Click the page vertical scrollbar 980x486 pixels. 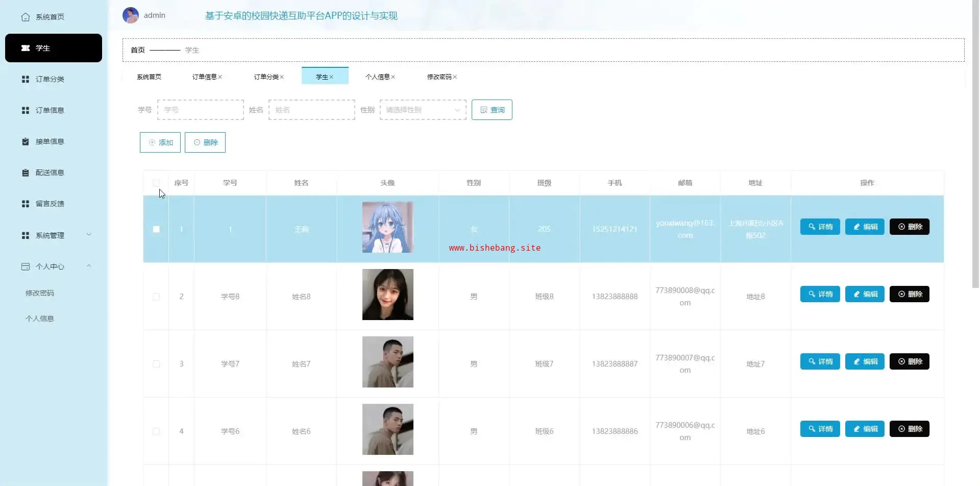pyautogui.click(x=975, y=144)
